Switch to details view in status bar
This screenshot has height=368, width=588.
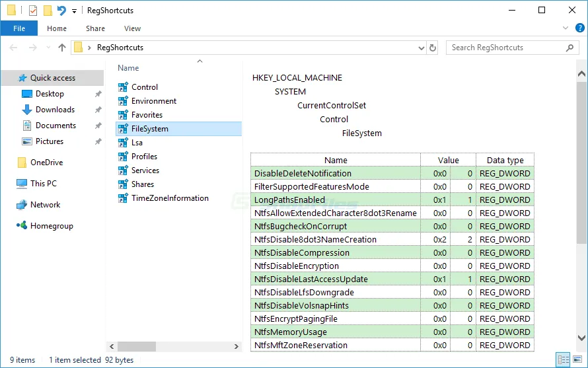[x=564, y=360]
